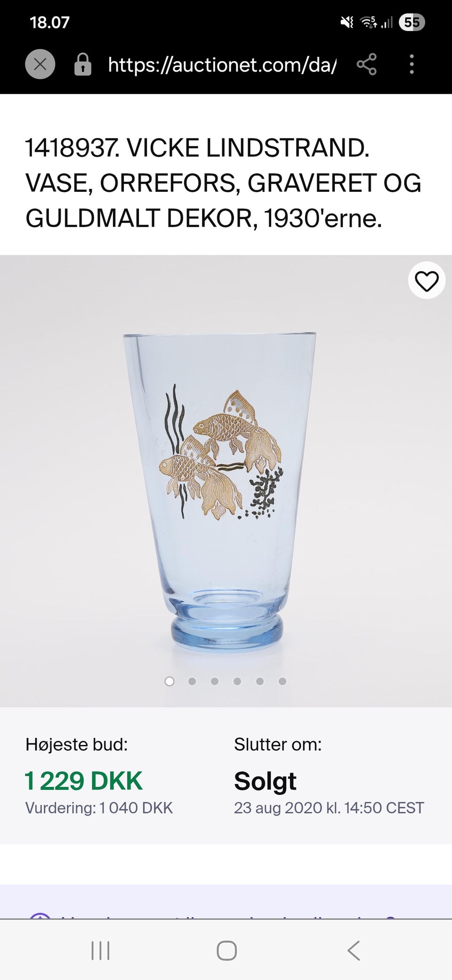Open the three-dot browser menu
The width and height of the screenshot is (452, 980).
(x=412, y=64)
